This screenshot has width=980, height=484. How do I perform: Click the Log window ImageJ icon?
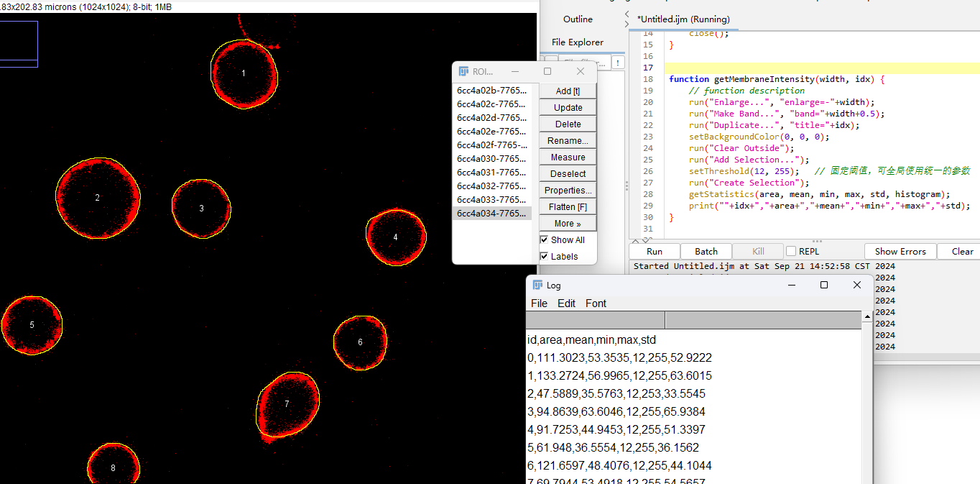tap(537, 286)
